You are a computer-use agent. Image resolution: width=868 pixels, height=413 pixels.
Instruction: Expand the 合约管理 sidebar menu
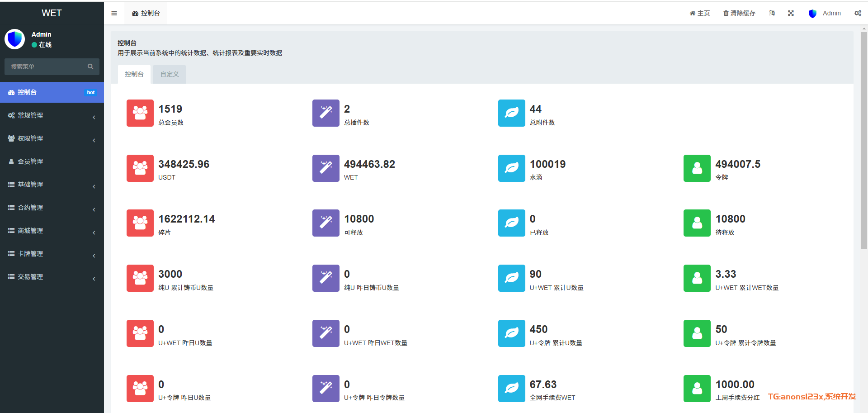pos(52,208)
